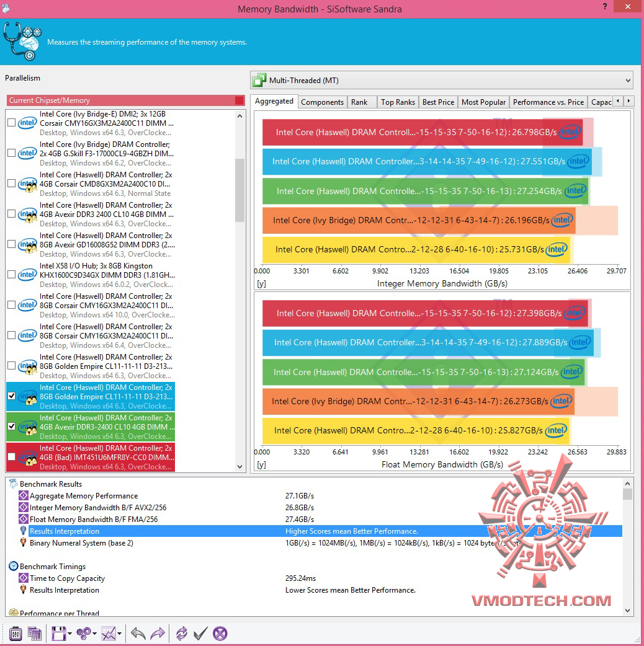This screenshot has width=644, height=646.
Task: Click the Intel logo on the red integer bar
Action: point(570,132)
